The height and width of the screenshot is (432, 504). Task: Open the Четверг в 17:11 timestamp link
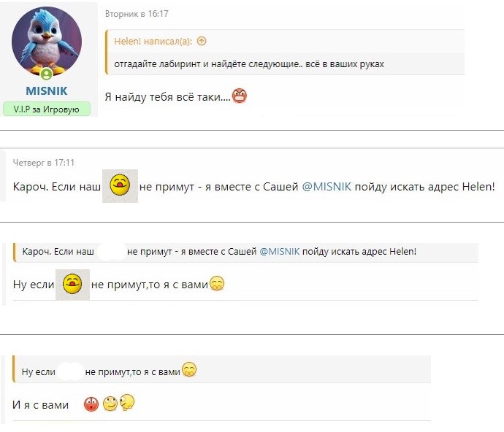point(44,163)
